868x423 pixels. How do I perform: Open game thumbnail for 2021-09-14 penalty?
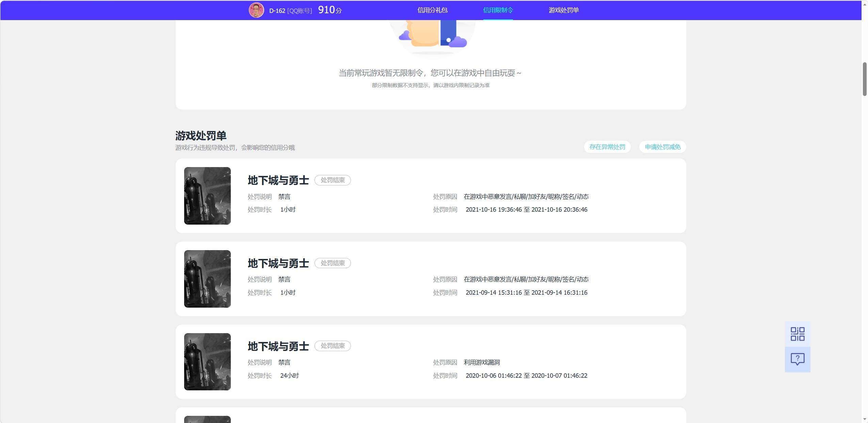click(x=207, y=279)
